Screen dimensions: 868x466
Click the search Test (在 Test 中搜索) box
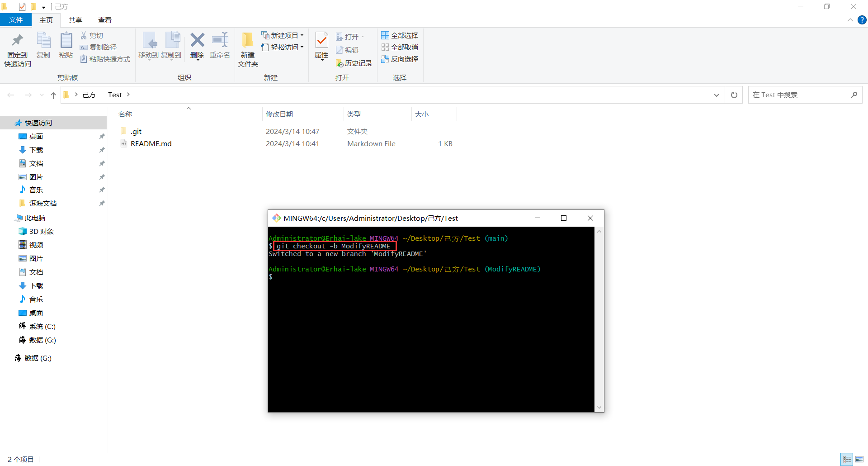coord(800,95)
